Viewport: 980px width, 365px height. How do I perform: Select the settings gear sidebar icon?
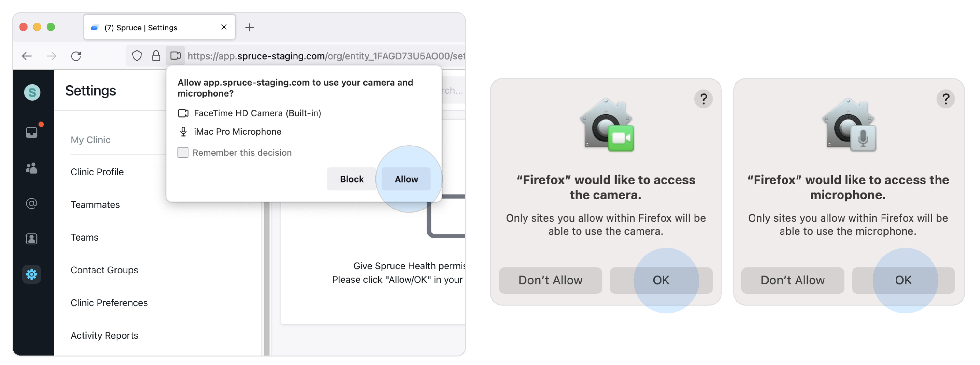coord(32,274)
